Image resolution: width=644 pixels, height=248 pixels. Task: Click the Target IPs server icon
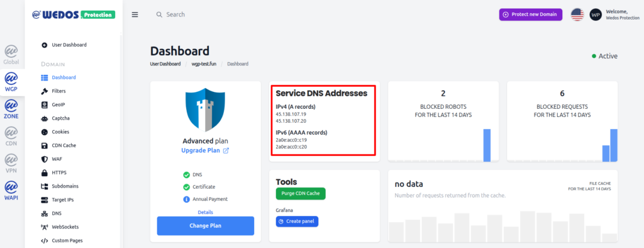[x=45, y=200]
